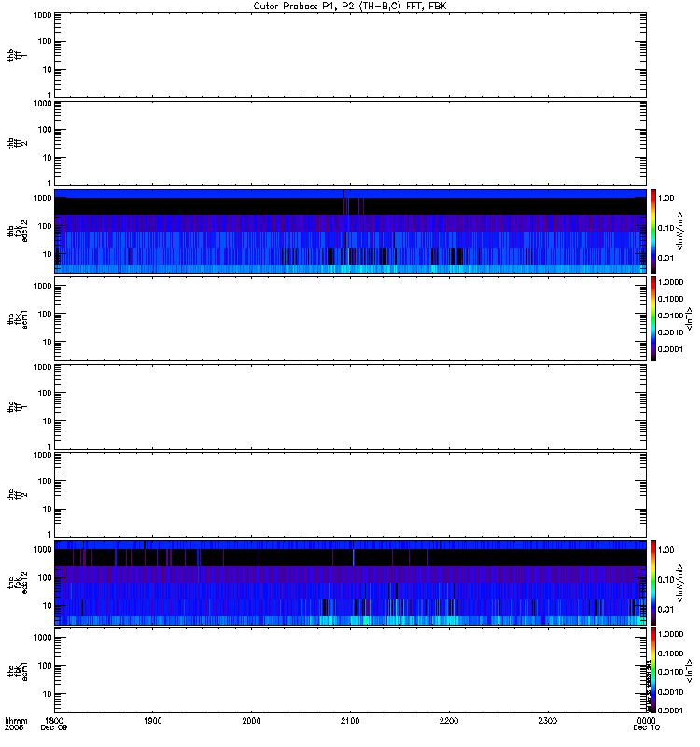This screenshot has width=700, height=747.
Task: Click inside the empty thb fff 2 plot panel
Action: pyautogui.click(x=350, y=144)
